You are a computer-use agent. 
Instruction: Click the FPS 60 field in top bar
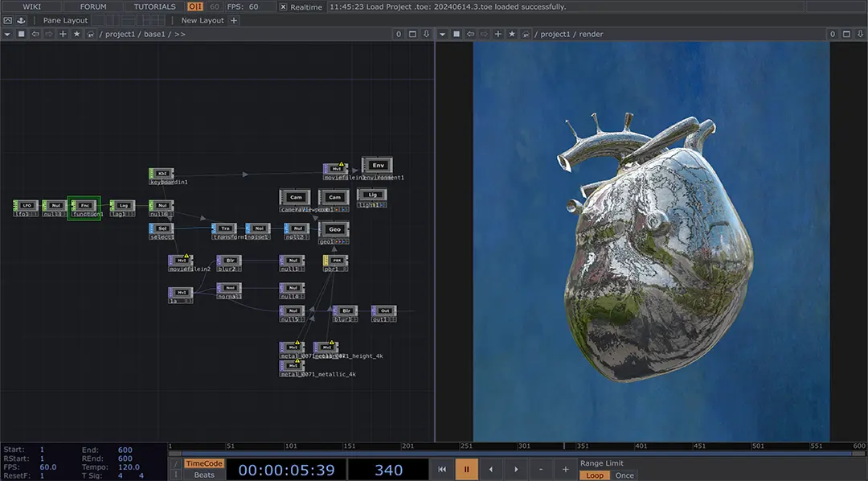click(x=243, y=6)
